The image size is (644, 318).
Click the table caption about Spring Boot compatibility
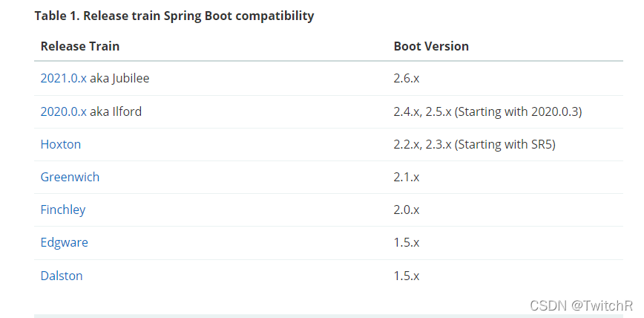tap(174, 16)
